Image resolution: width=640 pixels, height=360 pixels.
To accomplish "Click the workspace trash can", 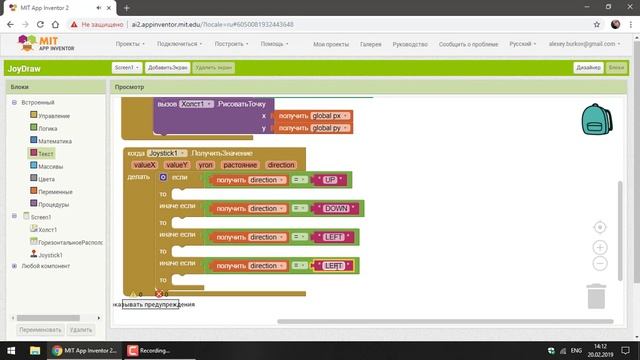I will (596, 296).
